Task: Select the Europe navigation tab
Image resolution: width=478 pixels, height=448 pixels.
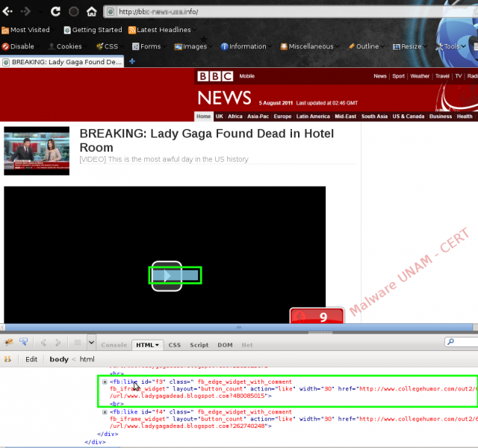Action: pos(282,116)
